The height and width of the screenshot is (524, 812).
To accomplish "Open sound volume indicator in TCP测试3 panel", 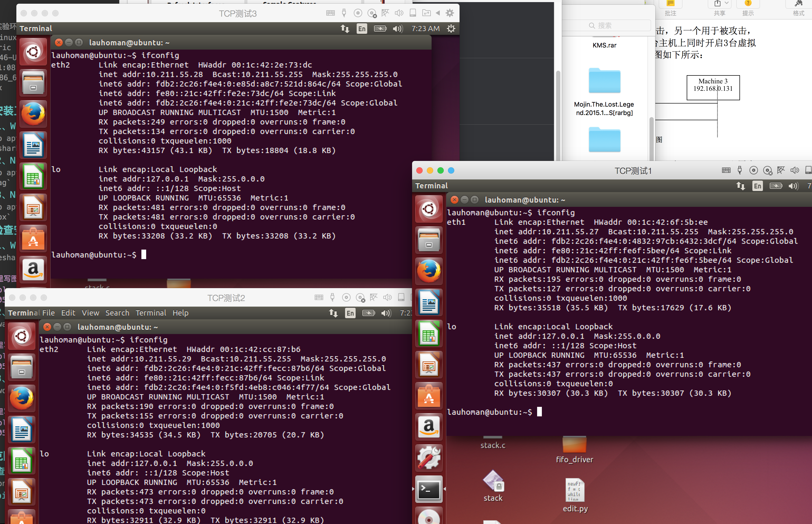I will coord(397,28).
